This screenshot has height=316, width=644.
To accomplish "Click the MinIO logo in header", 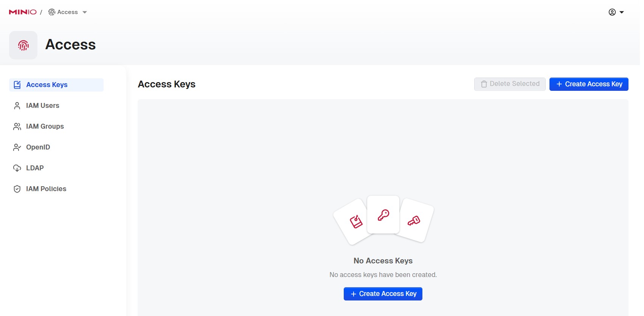I will click(x=23, y=12).
